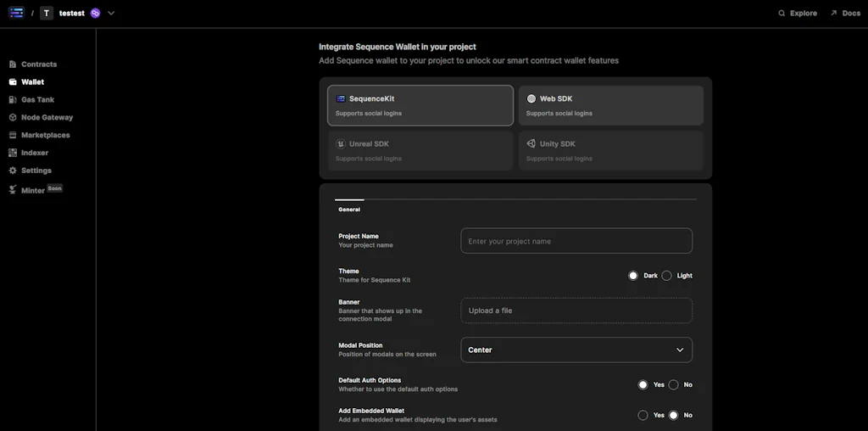Set Add Embedded Wallet to Yes
This screenshot has width=868, height=431.
pyautogui.click(x=643, y=415)
